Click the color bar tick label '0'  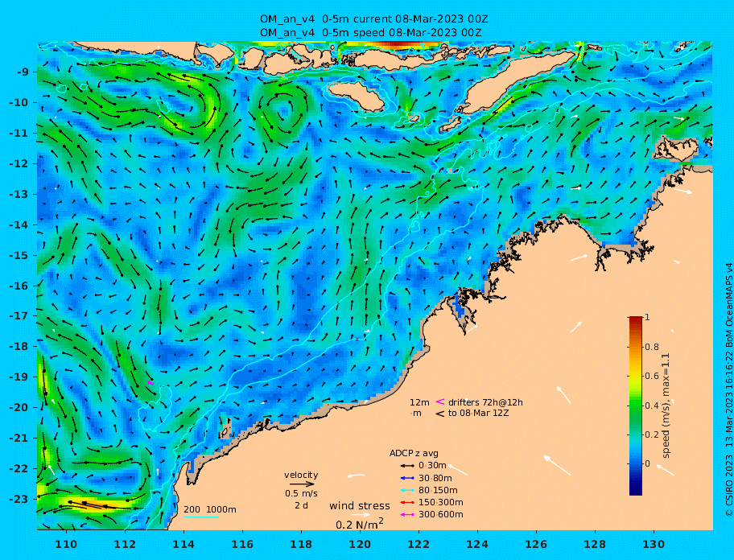tap(647, 463)
